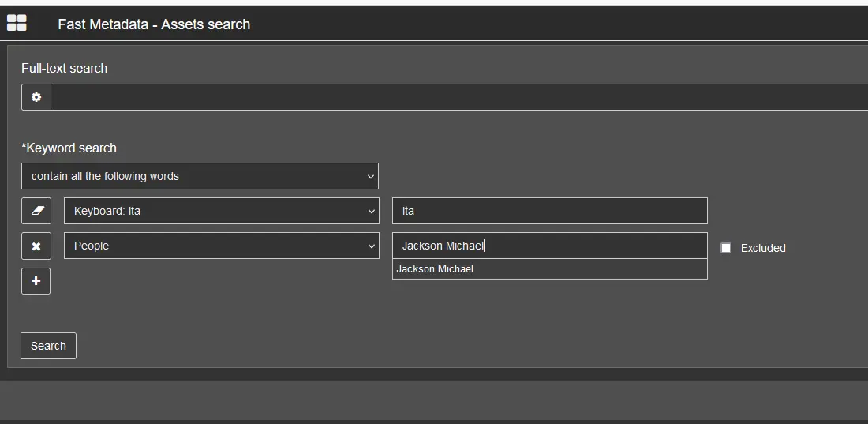Remove the People row with X icon

pyautogui.click(x=36, y=246)
